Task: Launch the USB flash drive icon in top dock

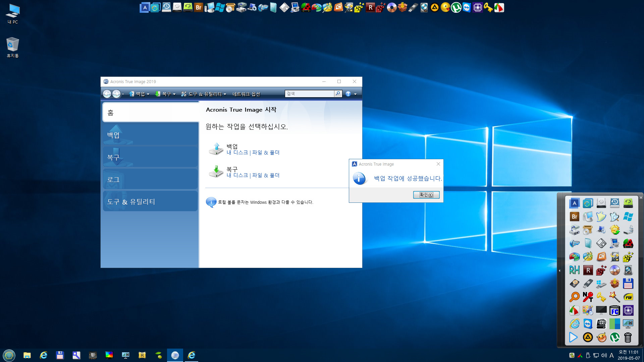Action: point(413,7)
